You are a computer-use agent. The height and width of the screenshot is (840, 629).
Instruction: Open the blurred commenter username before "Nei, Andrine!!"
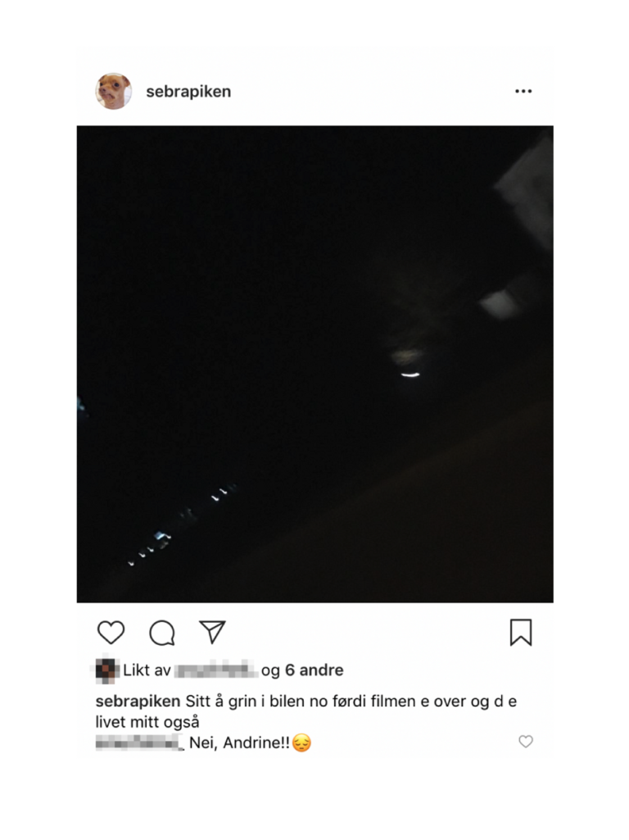140,742
